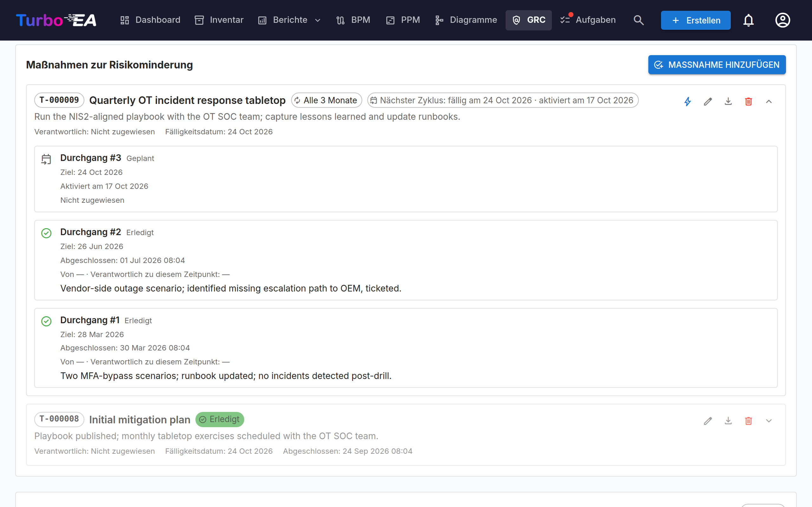Screen dimensions: 812x507
Task: Open the user account menu
Action: click(783, 20)
